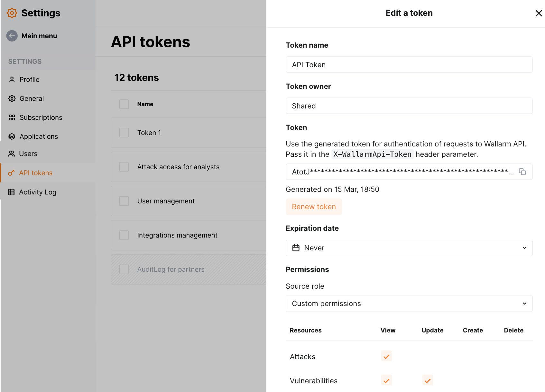Toggle the Update permission for Vulnerabilities

427,380
